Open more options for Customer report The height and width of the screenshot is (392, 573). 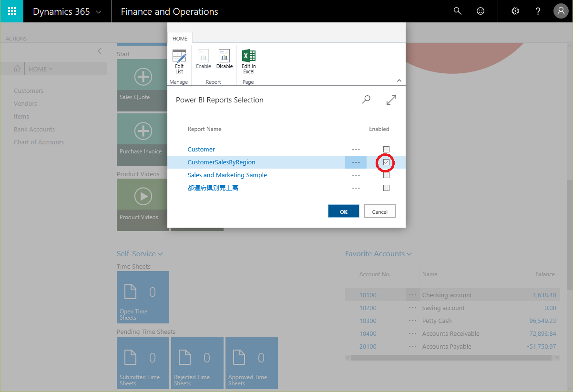click(x=356, y=150)
